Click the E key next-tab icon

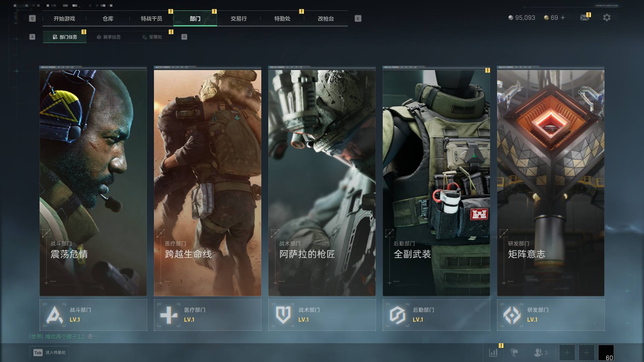(358, 18)
